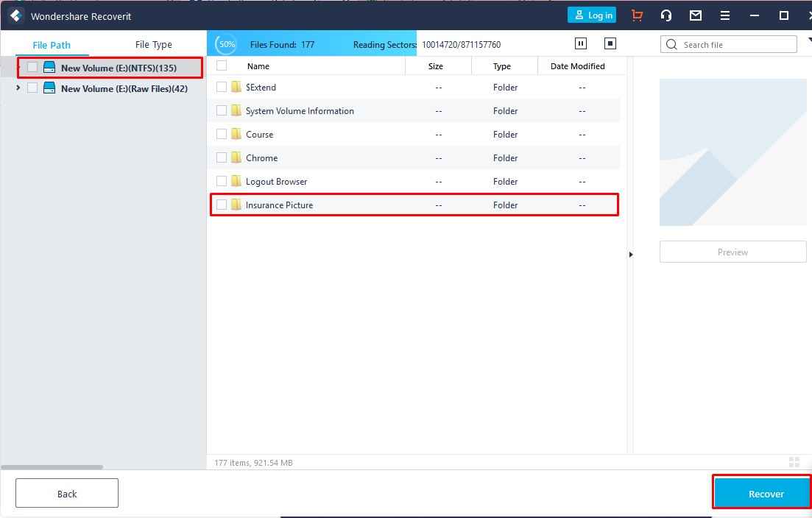
Task: Go Back with the Back button
Action: (67, 494)
